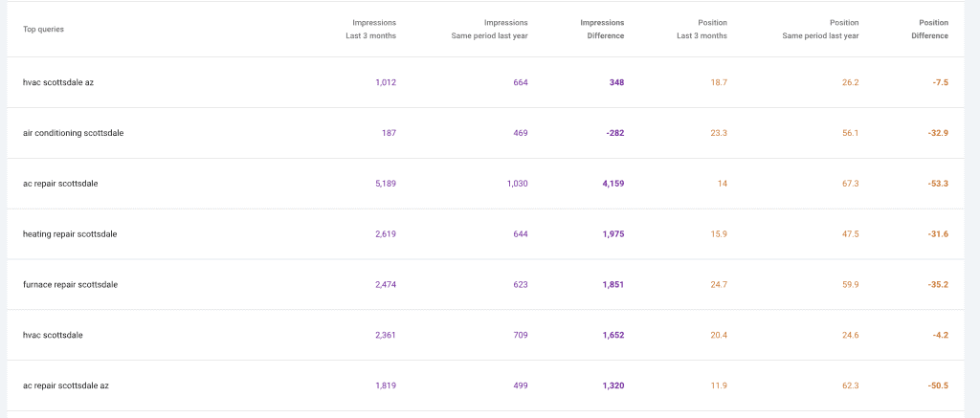Click impressions value 5,189
This screenshot has height=418, width=980.
386,184
